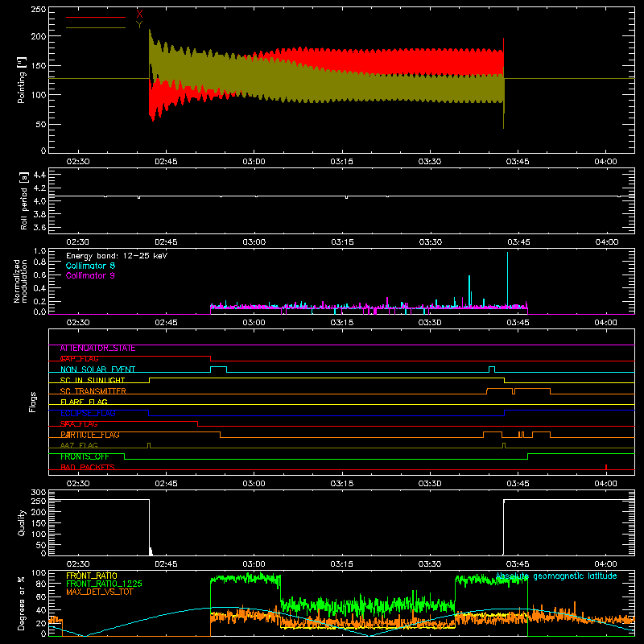This screenshot has width=644, height=644.
Task: Click the red BAD_PACKETS spike near 04:00
Action: (x=606, y=467)
